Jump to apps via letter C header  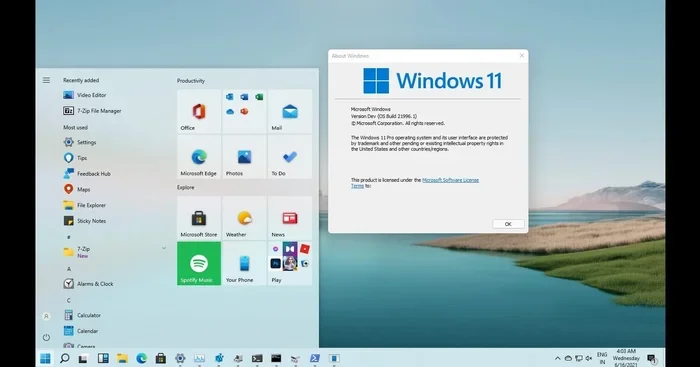tap(69, 300)
